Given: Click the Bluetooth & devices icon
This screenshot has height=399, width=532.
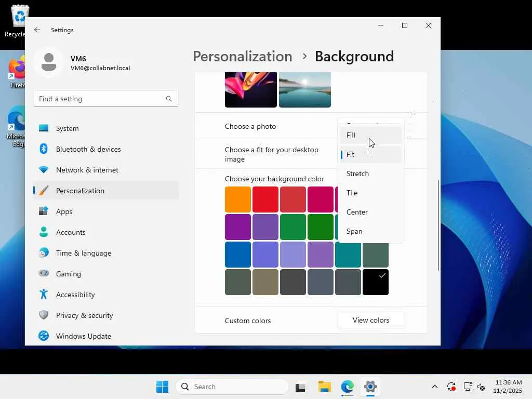Looking at the screenshot, I should (x=44, y=149).
